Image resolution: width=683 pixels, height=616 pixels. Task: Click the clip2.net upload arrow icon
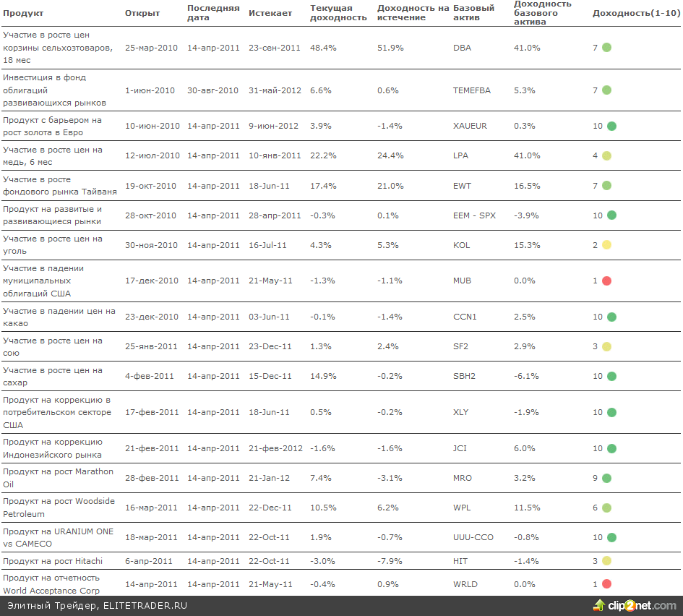(x=599, y=605)
